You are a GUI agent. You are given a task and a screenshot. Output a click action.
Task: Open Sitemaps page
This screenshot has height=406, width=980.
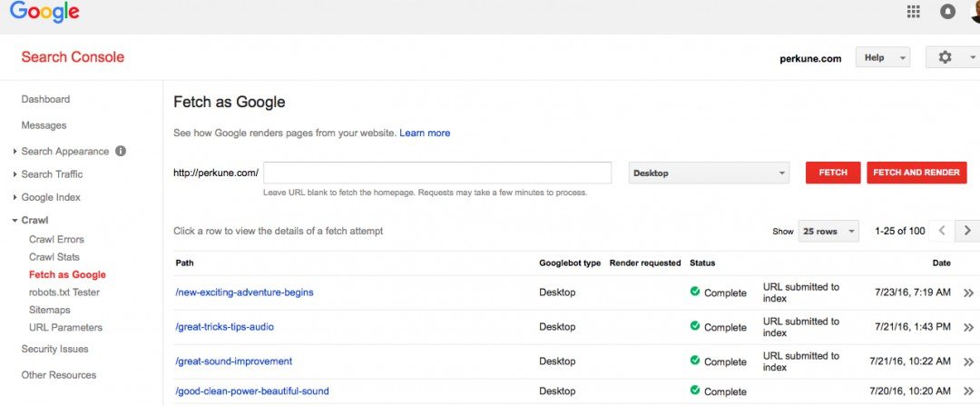[49, 310]
